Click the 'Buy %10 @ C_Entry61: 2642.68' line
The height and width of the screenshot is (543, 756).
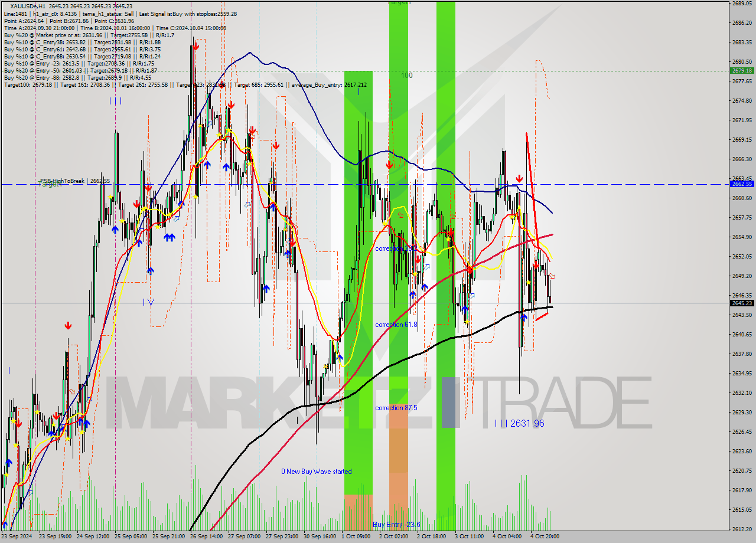tap(82, 50)
